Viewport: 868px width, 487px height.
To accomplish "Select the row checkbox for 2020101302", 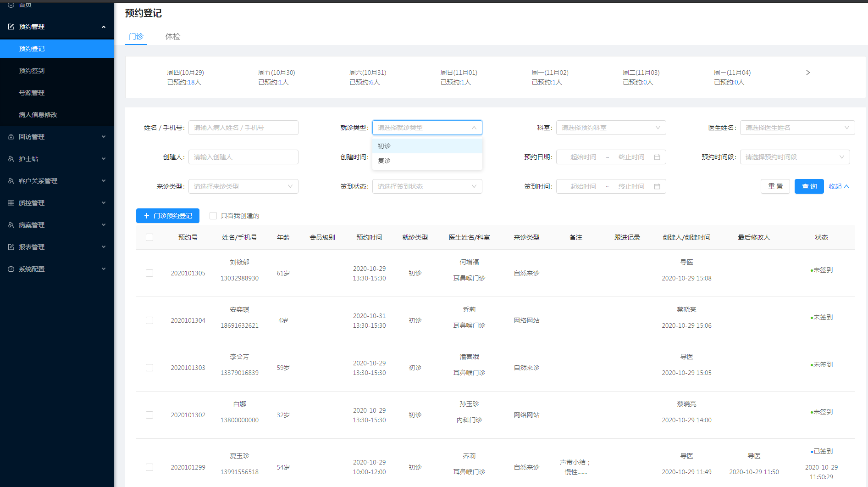I will [x=149, y=415].
